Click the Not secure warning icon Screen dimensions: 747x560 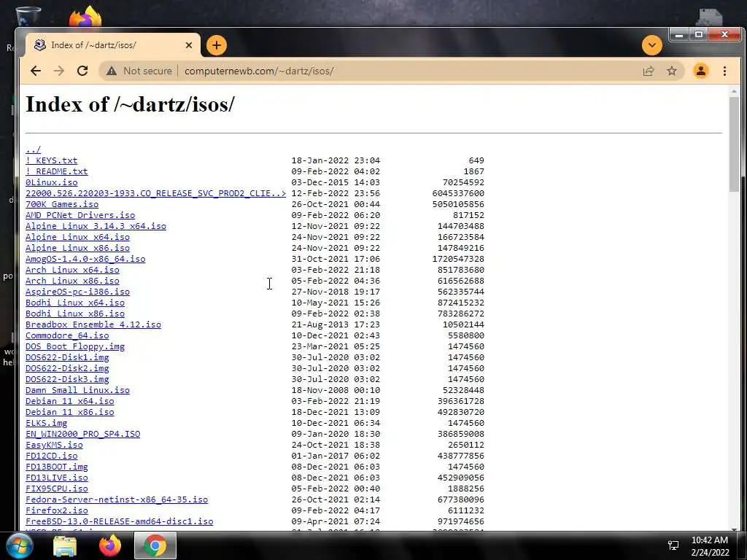point(112,71)
